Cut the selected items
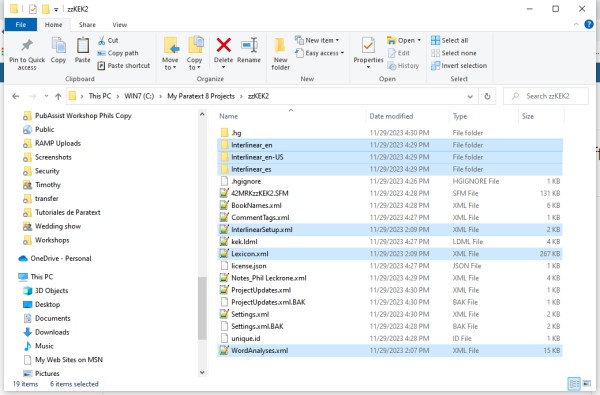 [x=108, y=40]
